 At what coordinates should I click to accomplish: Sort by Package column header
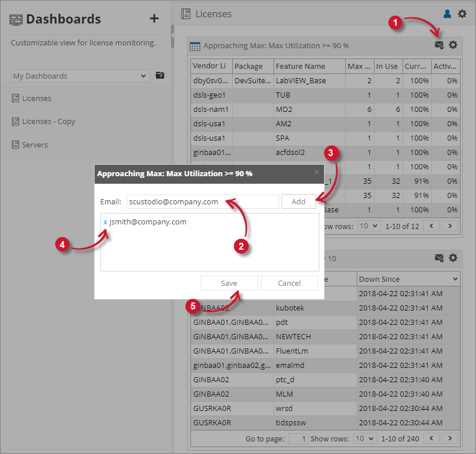[x=253, y=66]
